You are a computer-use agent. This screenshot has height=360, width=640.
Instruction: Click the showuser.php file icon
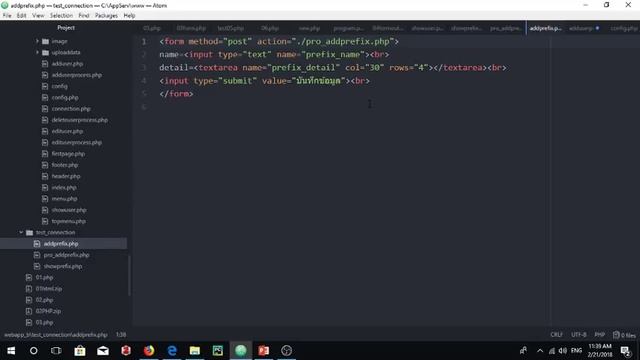45,210
